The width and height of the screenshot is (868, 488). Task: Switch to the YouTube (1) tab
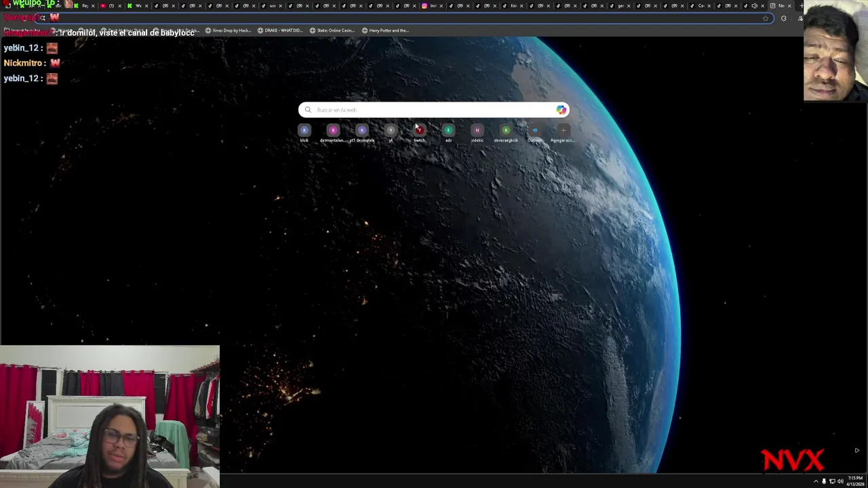[111, 5]
